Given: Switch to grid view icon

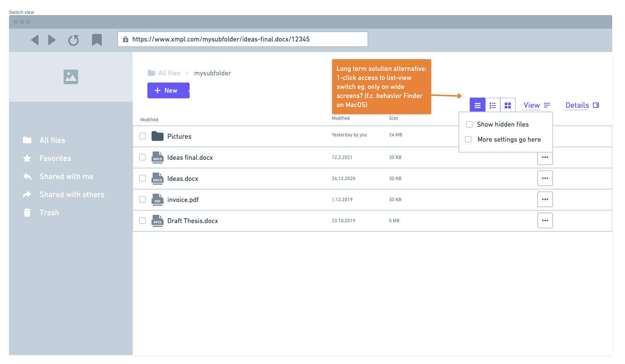Looking at the screenshot, I should 508,105.
